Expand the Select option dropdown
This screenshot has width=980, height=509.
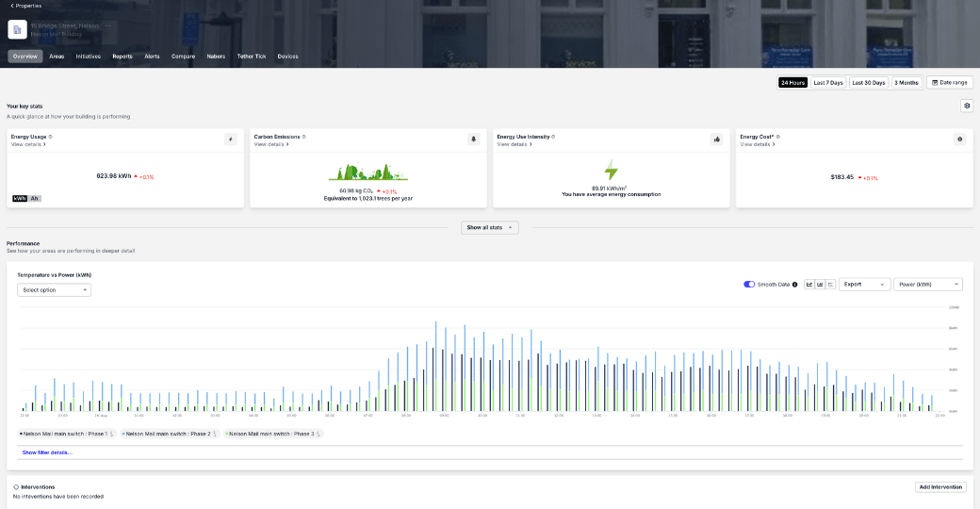[x=54, y=289]
